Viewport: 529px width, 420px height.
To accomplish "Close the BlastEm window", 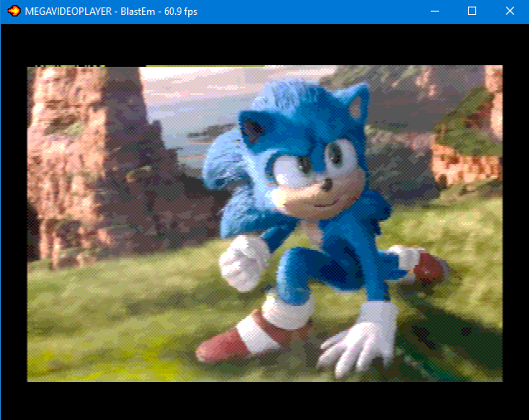I will click(x=510, y=11).
